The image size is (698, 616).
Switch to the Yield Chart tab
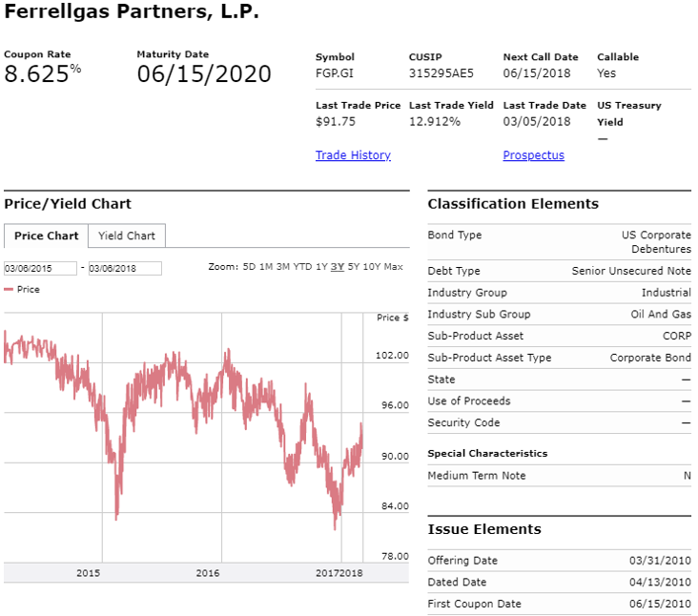point(127,236)
